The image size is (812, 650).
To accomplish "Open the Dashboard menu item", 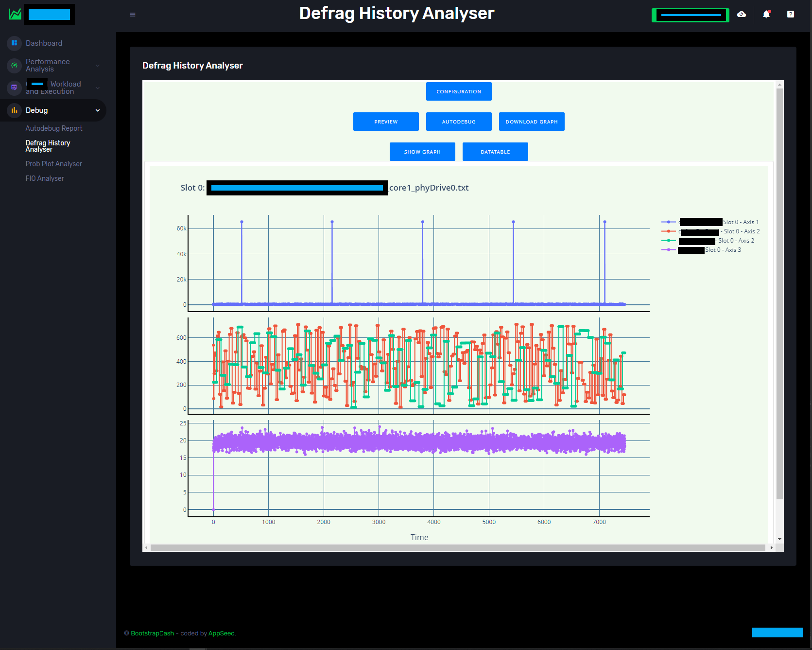I will coord(44,43).
